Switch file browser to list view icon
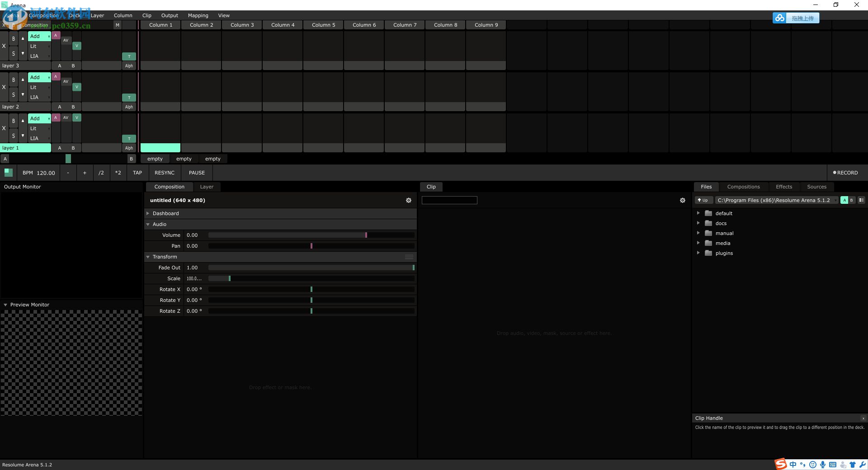The width and height of the screenshot is (868, 470). coord(862,200)
